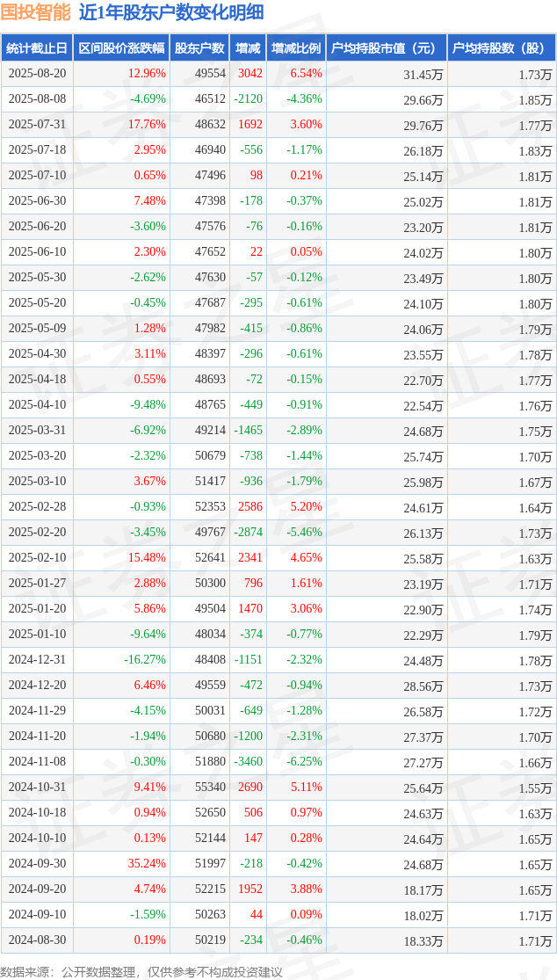Click the 数据来源 footer disclaimer text

(141, 971)
